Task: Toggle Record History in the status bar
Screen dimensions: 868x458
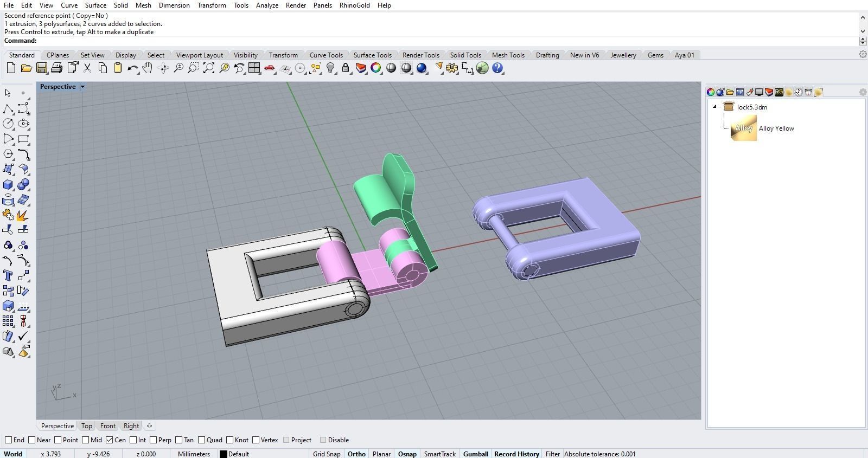Action: click(516, 454)
